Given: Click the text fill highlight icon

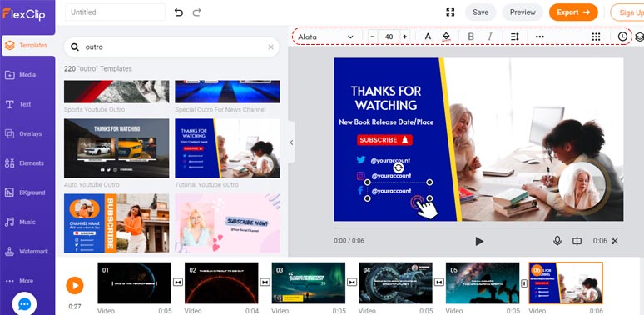Looking at the screenshot, I should pos(446,37).
